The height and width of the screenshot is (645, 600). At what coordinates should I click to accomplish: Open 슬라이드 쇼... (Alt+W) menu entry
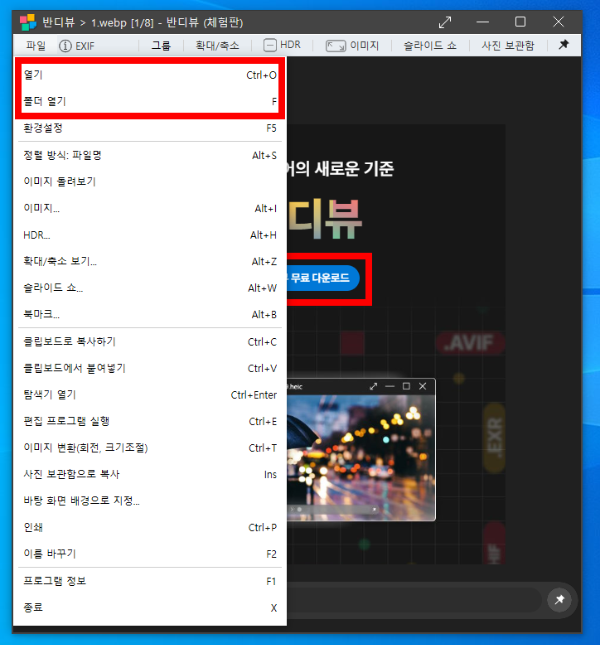pos(150,288)
